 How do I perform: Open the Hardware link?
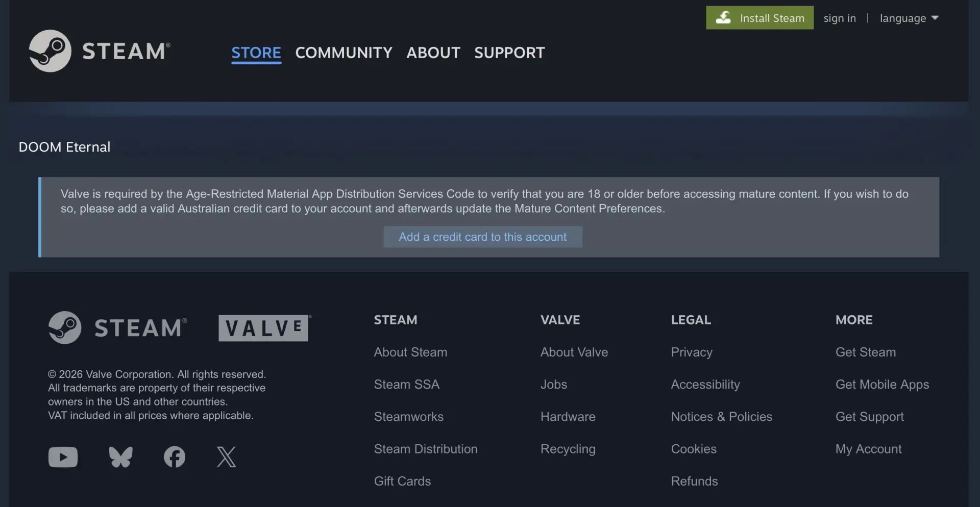568,416
